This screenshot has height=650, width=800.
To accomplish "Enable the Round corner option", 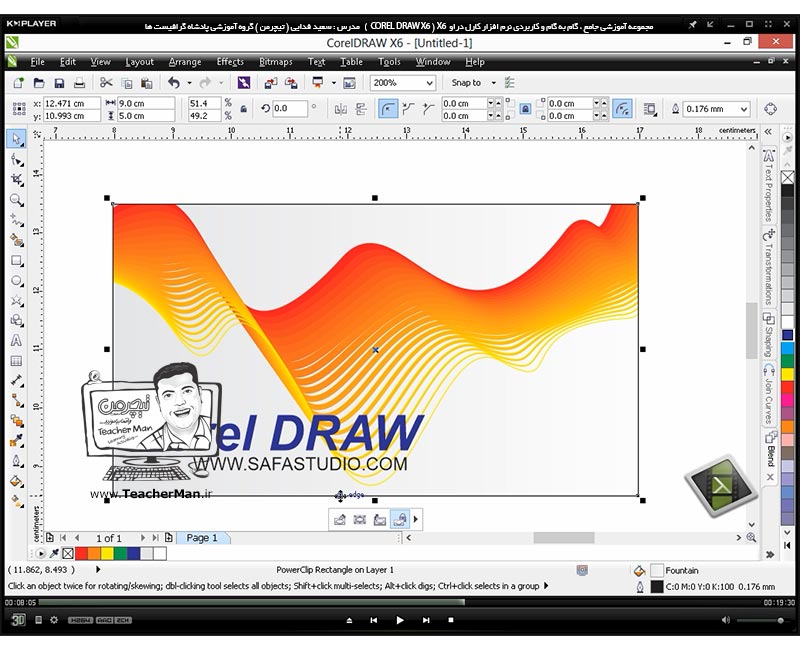I will click(388, 109).
